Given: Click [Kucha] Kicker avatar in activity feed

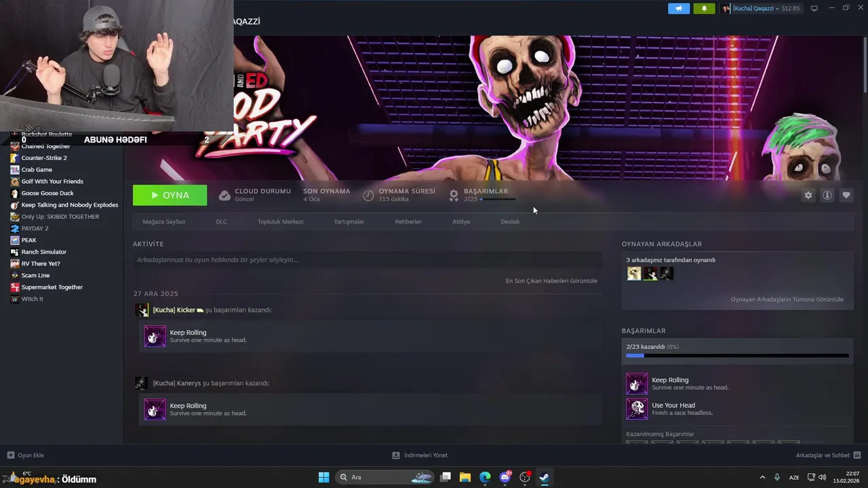Looking at the screenshot, I should pos(142,310).
